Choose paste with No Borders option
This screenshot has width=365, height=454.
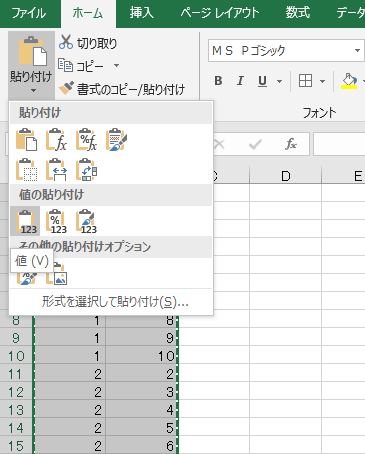point(26,170)
